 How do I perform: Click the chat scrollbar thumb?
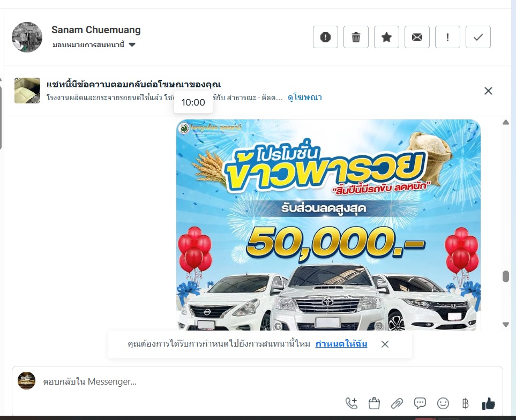point(506,276)
